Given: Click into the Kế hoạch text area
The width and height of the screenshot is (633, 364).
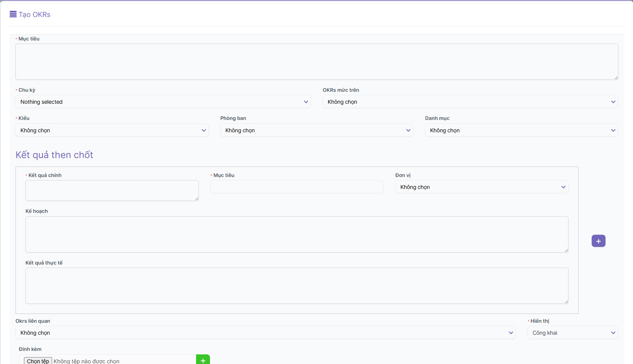Looking at the screenshot, I should click(296, 234).
